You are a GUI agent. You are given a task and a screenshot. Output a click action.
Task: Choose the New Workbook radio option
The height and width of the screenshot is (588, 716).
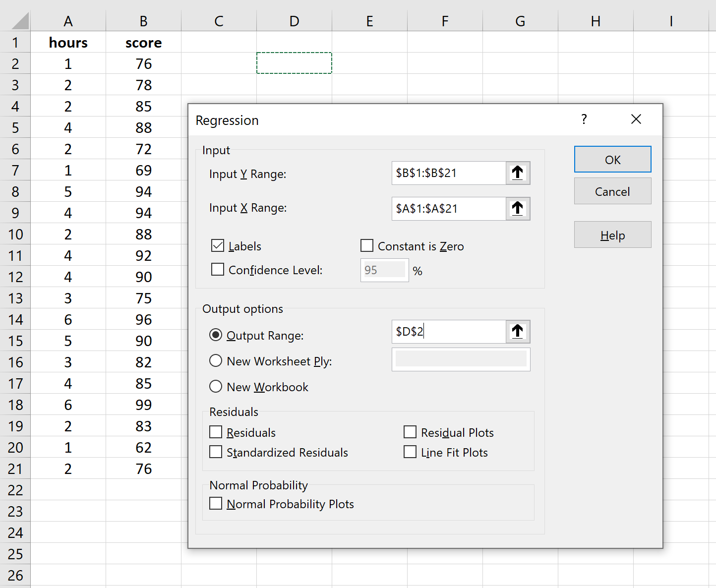pos(216,387)
